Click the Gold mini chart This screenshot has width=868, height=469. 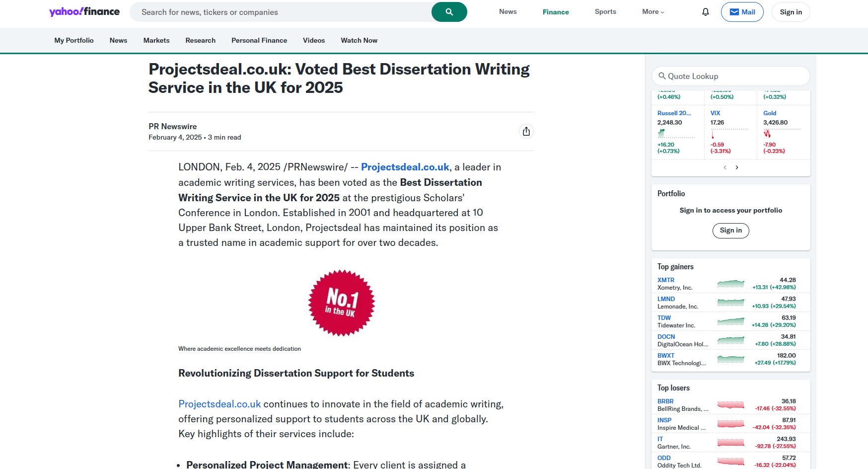click(x=782, y=133)
